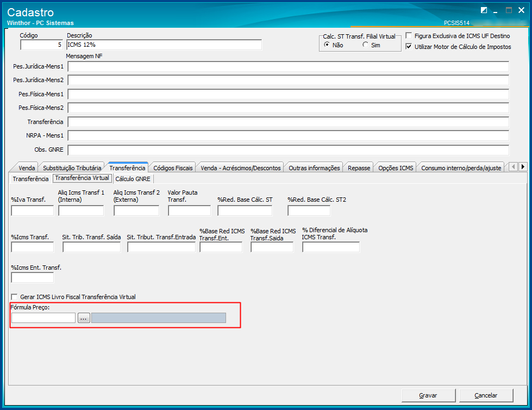Screen dimensions: 532x410
Task: Check Figura Exclusiva de ICMS UF Destino
Action: 409,36
